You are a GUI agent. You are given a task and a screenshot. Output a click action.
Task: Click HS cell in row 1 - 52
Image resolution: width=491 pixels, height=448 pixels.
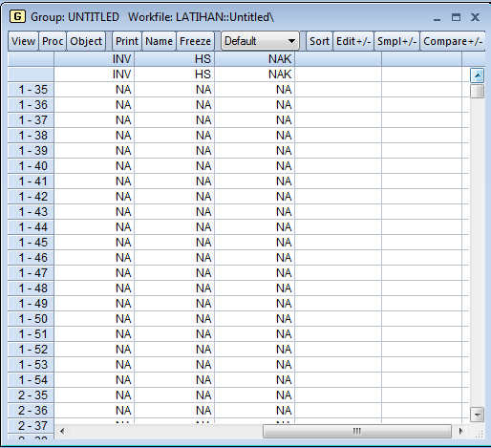[x=175, y=350]
